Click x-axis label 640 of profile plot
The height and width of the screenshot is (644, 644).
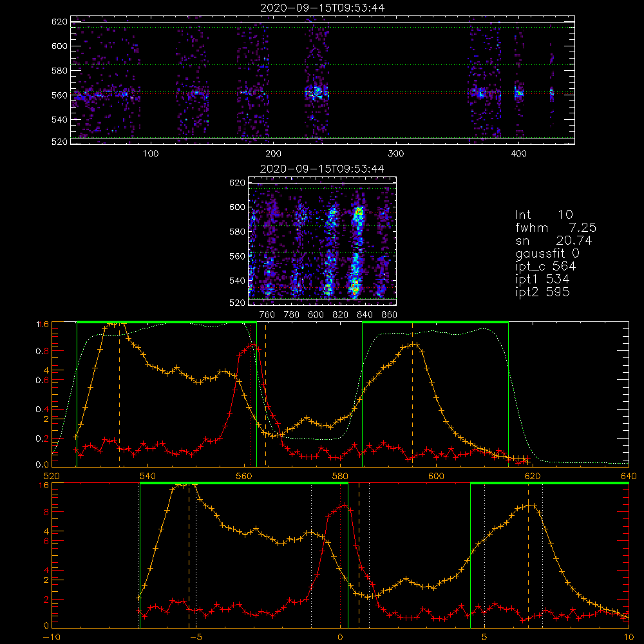pos(629,476)
